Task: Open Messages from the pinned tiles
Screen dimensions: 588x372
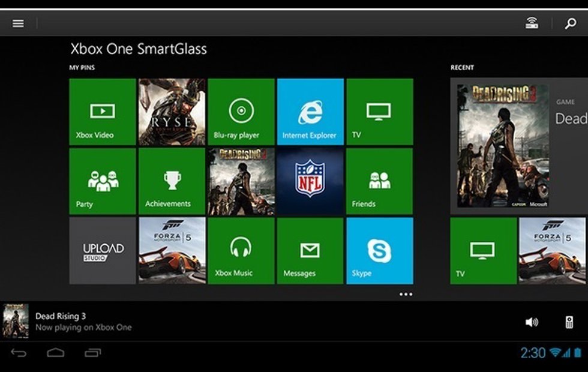Action: tap(310, 250)
